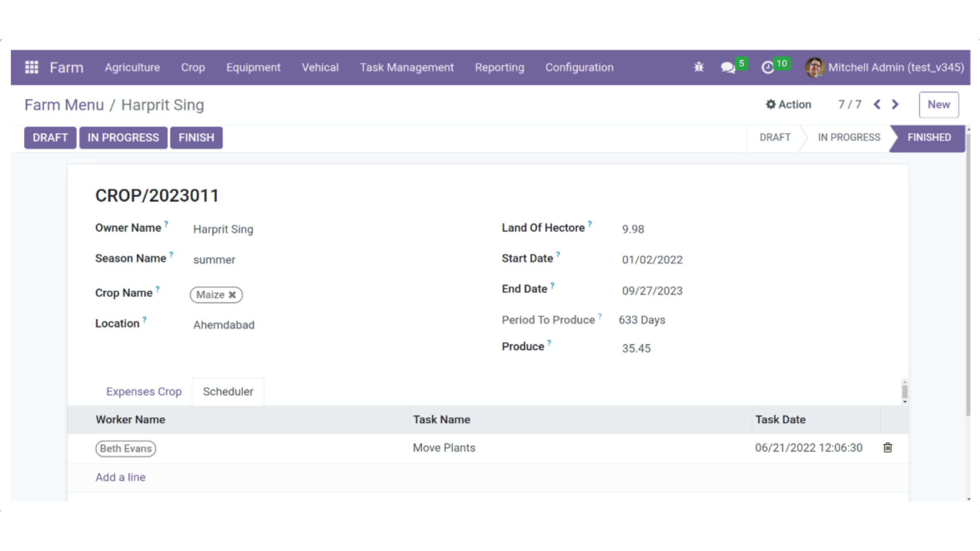
Task: Set status to In Progress in statusbar
Action: coord(849,137)
